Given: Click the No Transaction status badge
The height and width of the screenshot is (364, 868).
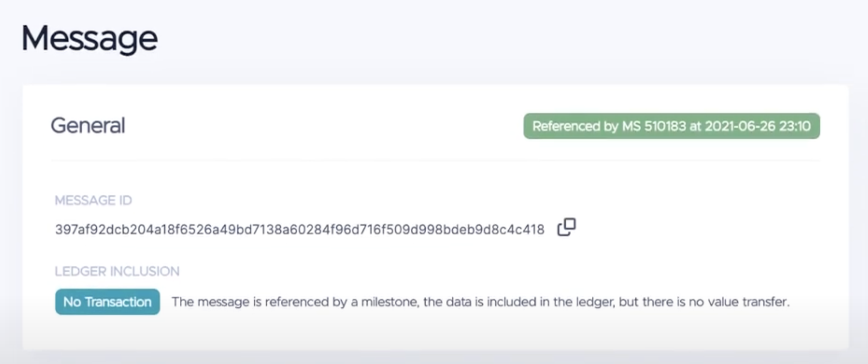Looking at the screenshot, I should click(x=107, y=302).
